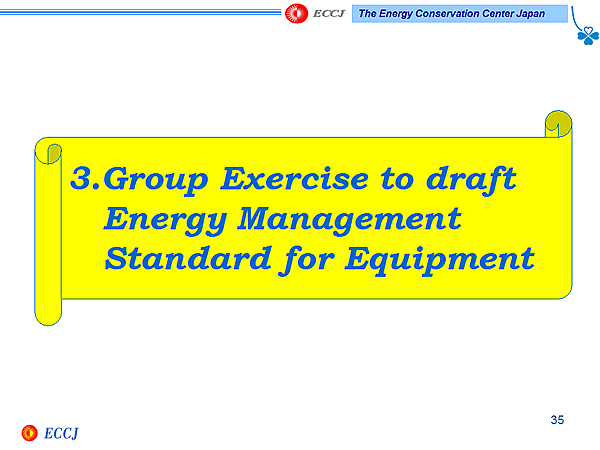Click the word 'Group' in the title
This screenshot has height=450, width=600.
coord(156,180)
